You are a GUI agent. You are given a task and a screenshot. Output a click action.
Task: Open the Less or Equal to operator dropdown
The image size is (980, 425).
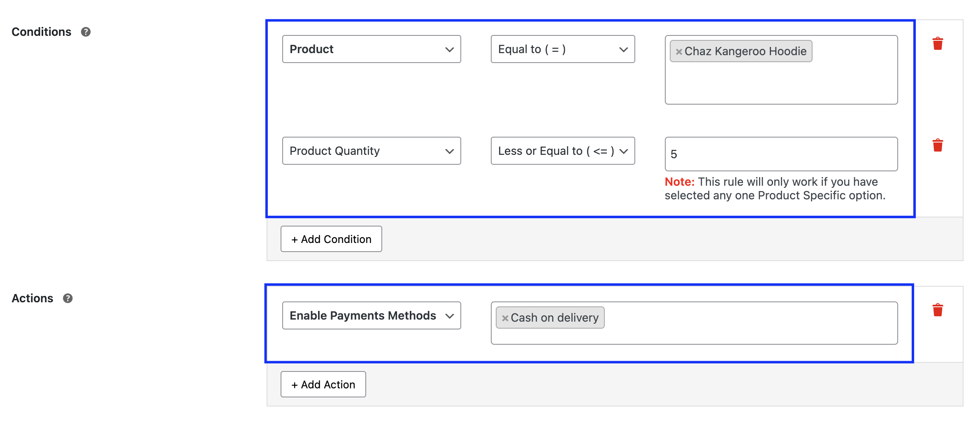click(562, 151)
